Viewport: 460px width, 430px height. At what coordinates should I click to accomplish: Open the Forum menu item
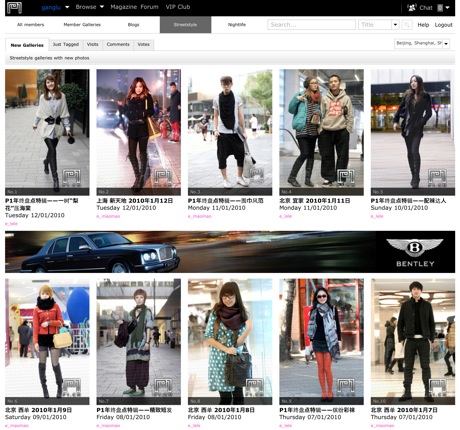[x=150, y=7]
